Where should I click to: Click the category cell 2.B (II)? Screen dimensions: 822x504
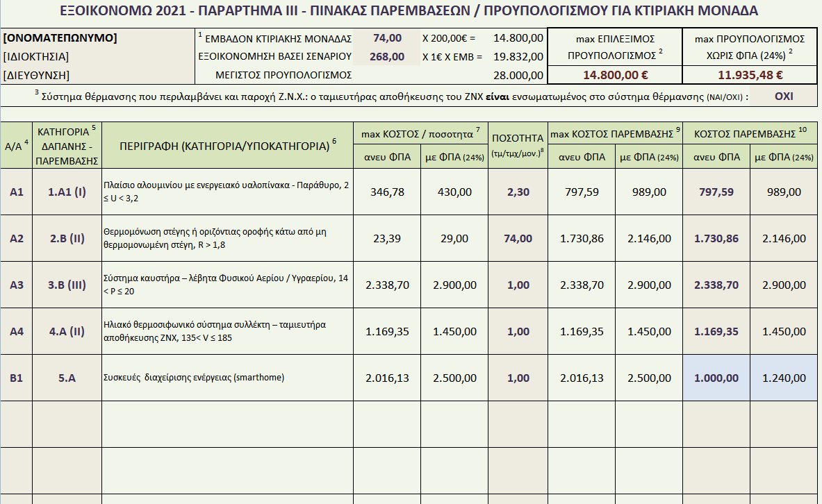coord(67,238)
